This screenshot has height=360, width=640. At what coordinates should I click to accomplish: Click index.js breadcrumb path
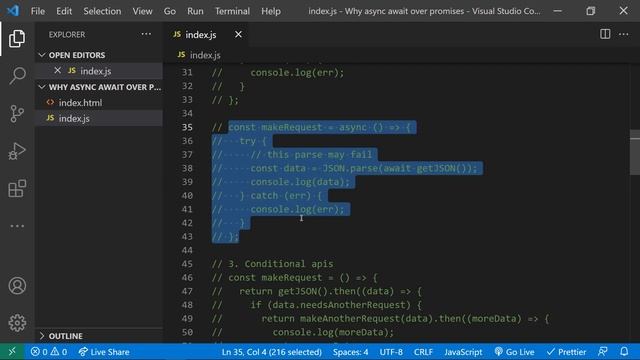coord(200,55)
